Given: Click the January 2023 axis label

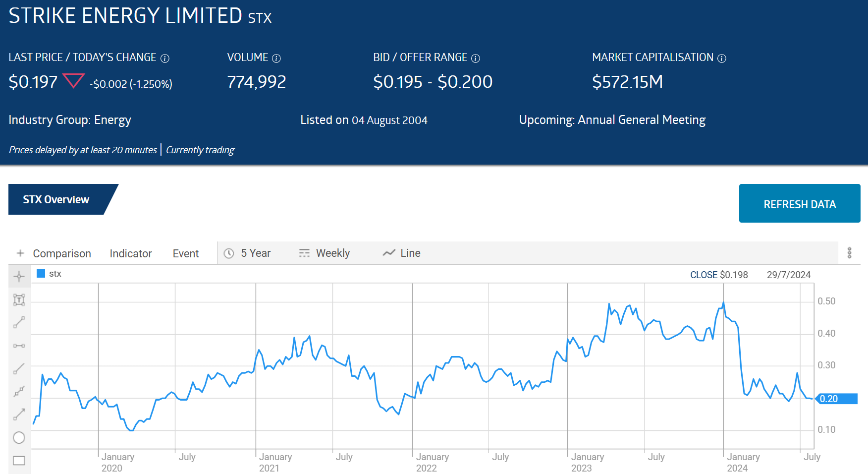Looking at the screenshot, I should pos(588,462).
